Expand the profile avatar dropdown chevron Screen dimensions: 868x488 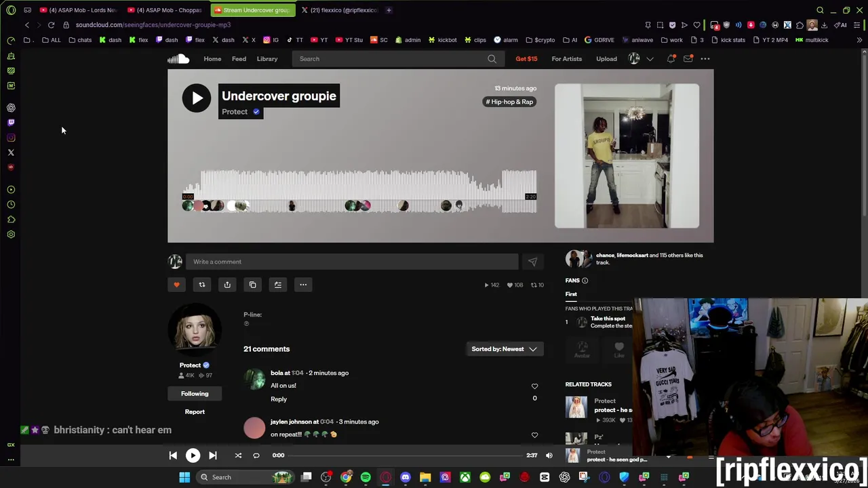(650, 59)
